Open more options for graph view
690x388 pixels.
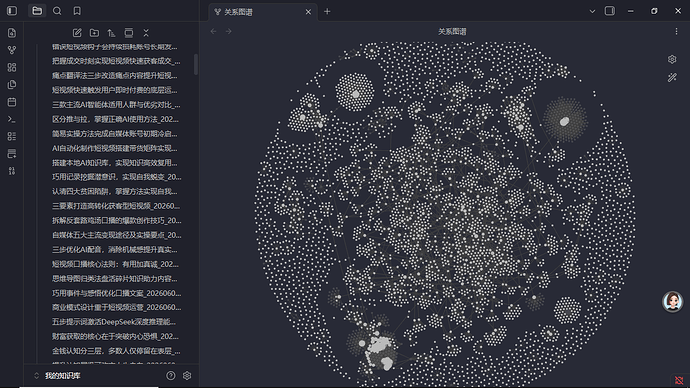676,31
